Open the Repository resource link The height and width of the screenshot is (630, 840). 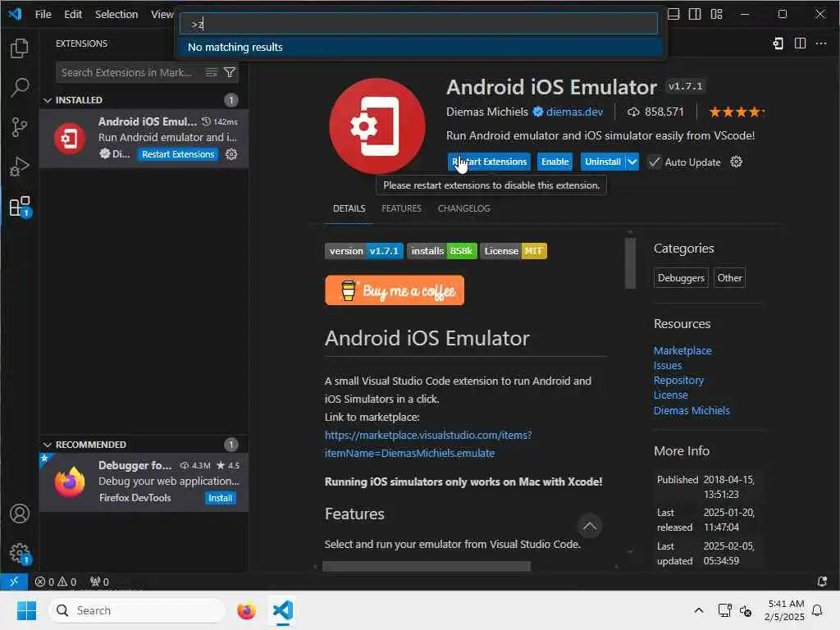678,380
